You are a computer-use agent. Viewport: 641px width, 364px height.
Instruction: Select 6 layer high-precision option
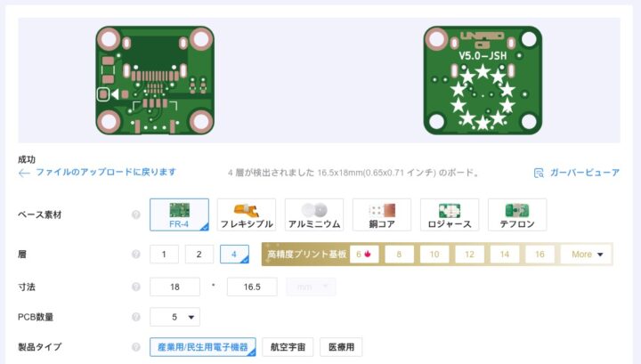[364, 255]
